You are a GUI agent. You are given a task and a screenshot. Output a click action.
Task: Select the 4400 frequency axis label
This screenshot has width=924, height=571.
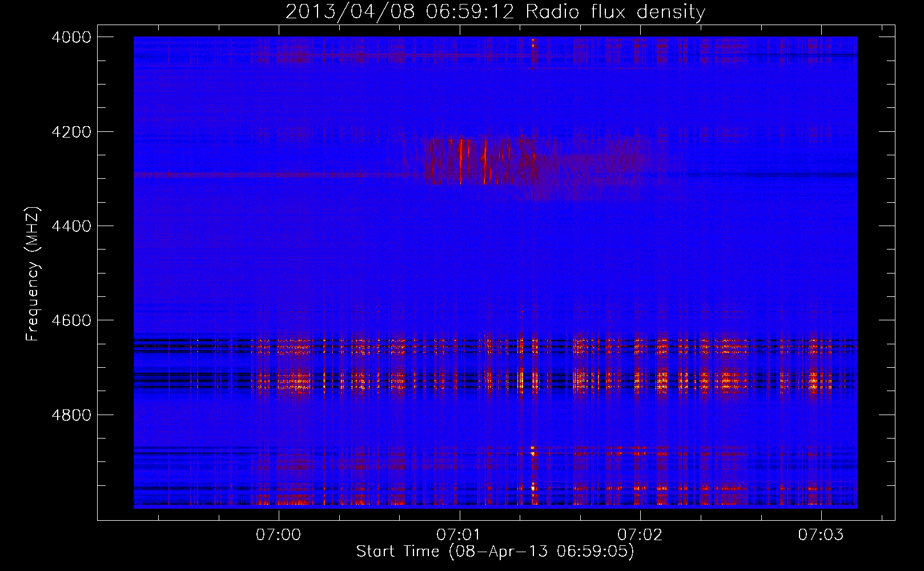(71, 226)
